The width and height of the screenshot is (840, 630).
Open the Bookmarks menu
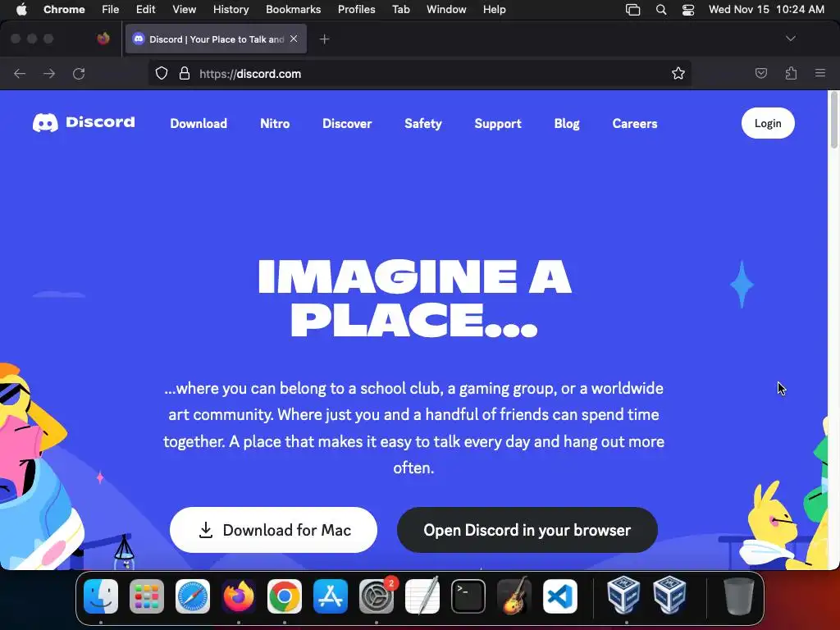click(x=293, y=9)
